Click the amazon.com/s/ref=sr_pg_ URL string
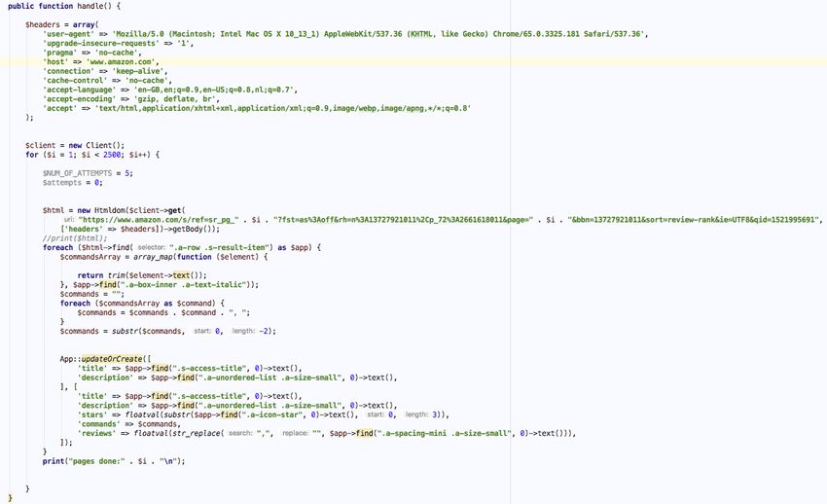 pyautogui.click(x=159, y=219)
